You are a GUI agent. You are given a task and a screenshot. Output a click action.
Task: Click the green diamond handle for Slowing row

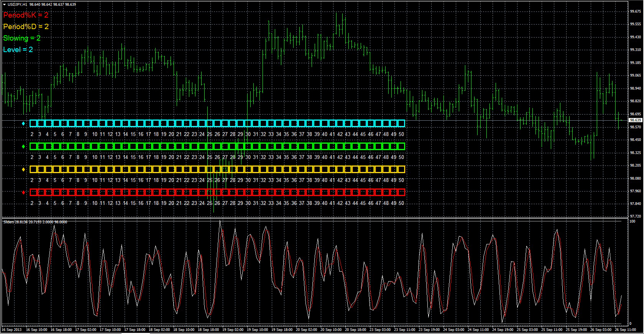click(24, 146)
